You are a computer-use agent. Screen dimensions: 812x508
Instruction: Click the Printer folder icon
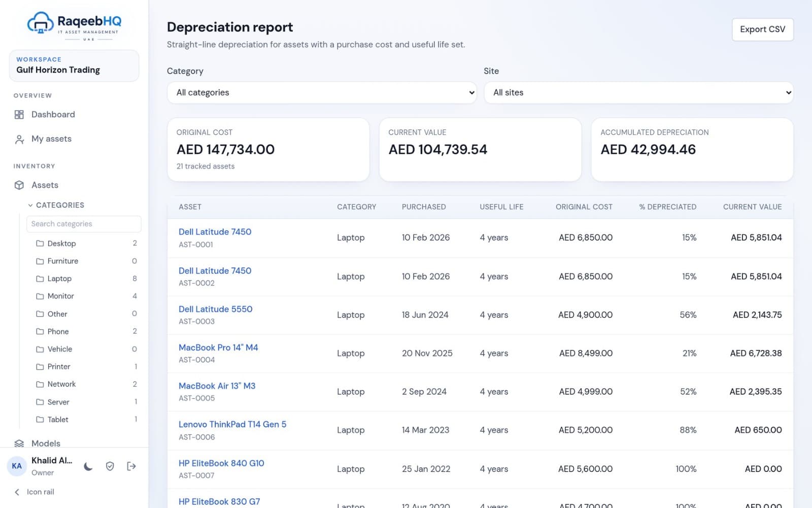(x=40, y=367)
